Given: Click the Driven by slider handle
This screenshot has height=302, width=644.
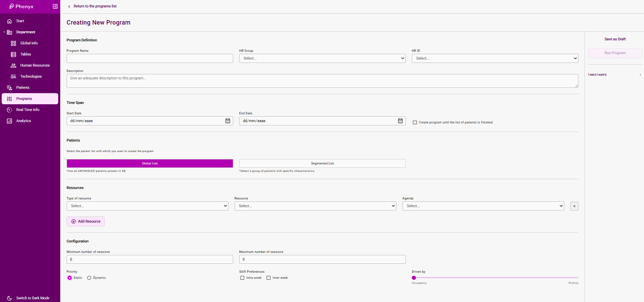Looking at the screenshot, I should click(x=414, y=278).
